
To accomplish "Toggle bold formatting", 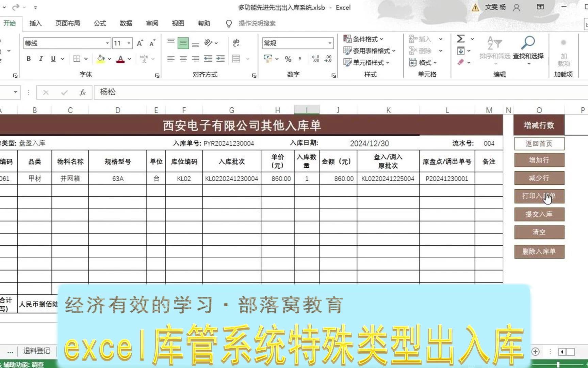I will coord(29,59).
